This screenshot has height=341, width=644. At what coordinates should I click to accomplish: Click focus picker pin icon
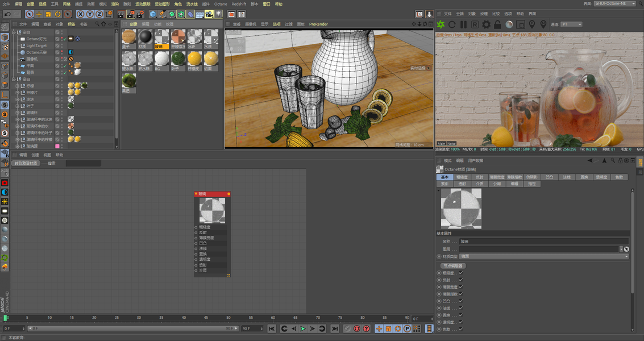pyautogui.click(x=532, y=24)
